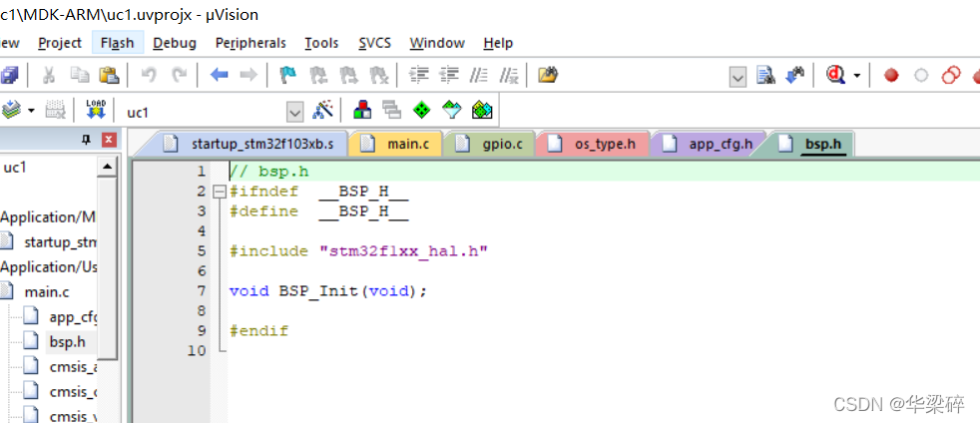This screenshot has width=980, height=423.
Task: Open the find text combo dropdown
Action: click(x=738, y=78)
